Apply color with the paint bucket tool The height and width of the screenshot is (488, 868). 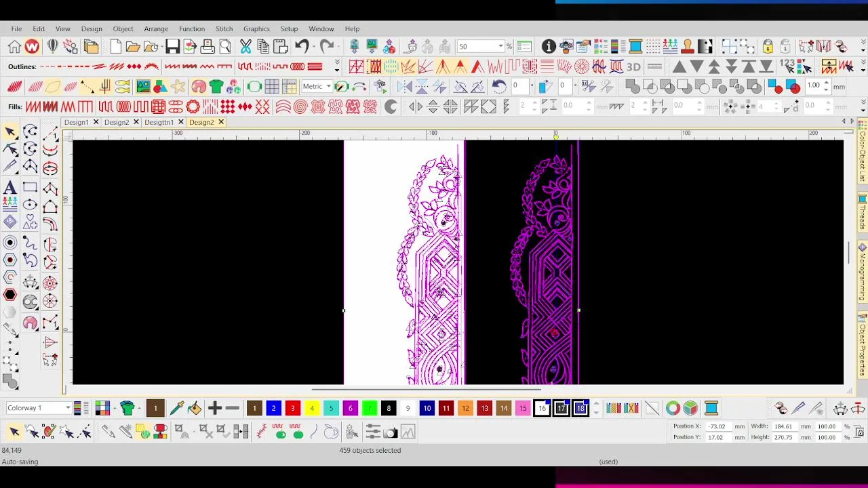194,407
